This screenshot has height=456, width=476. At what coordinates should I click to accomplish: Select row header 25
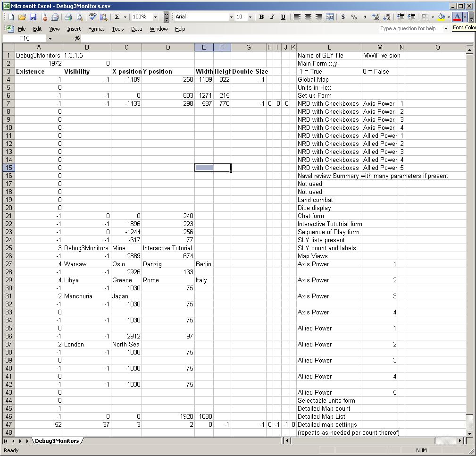tap(8, 248)
